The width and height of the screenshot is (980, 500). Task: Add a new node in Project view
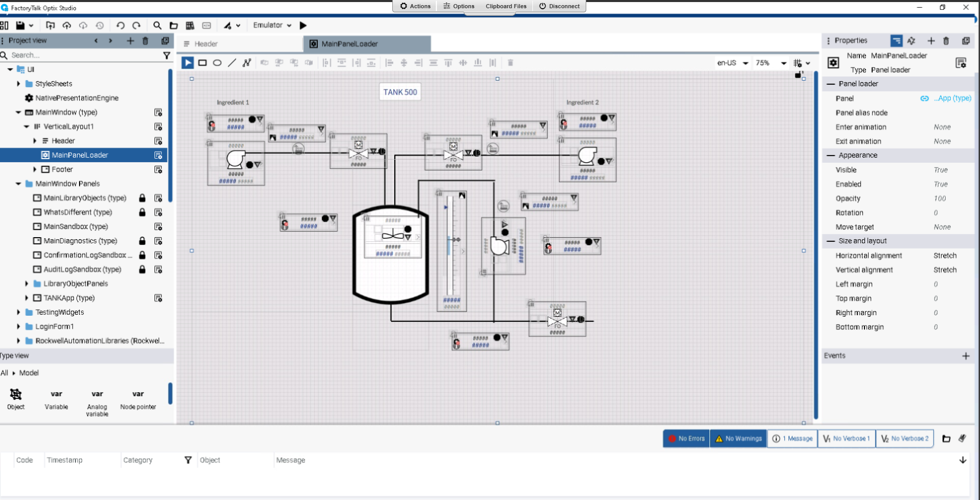point(130,41)
